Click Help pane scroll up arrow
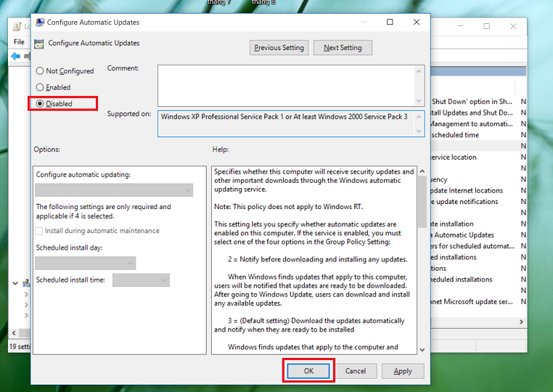The image size is (553, 392). point(422,171)
